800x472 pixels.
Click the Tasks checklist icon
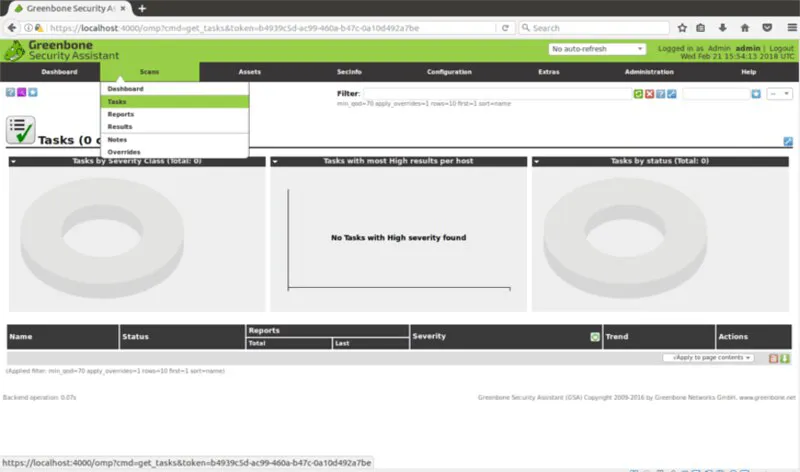tap(20, 130)
